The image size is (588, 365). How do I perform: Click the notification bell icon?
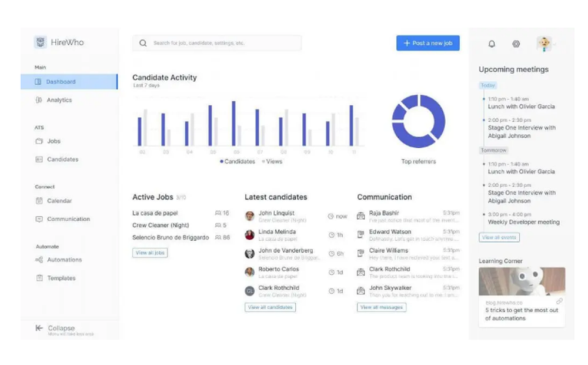click(493, 44)
